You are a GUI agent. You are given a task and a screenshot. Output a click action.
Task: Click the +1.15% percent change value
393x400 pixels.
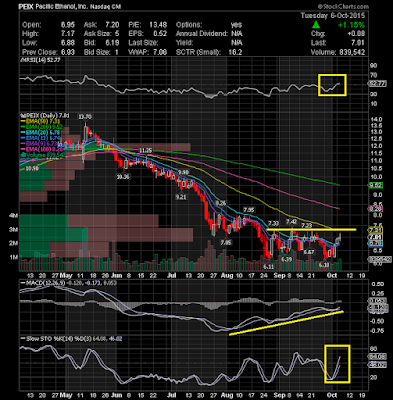click(x=351, y=25)
